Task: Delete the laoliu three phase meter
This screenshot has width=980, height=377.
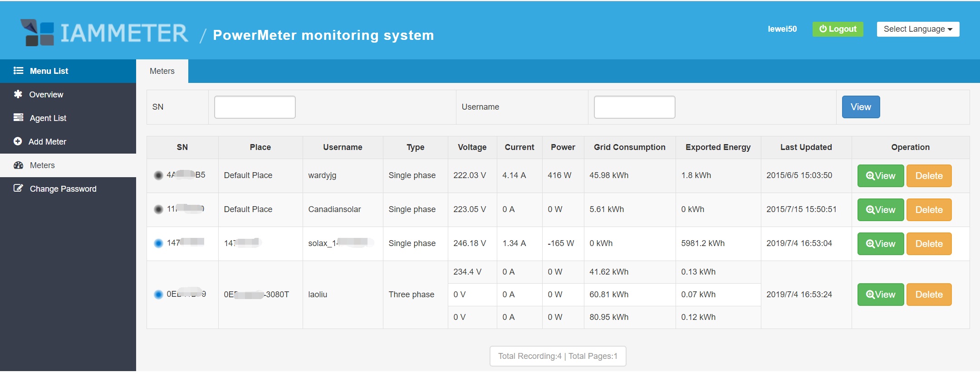Action: pos(928,295)
